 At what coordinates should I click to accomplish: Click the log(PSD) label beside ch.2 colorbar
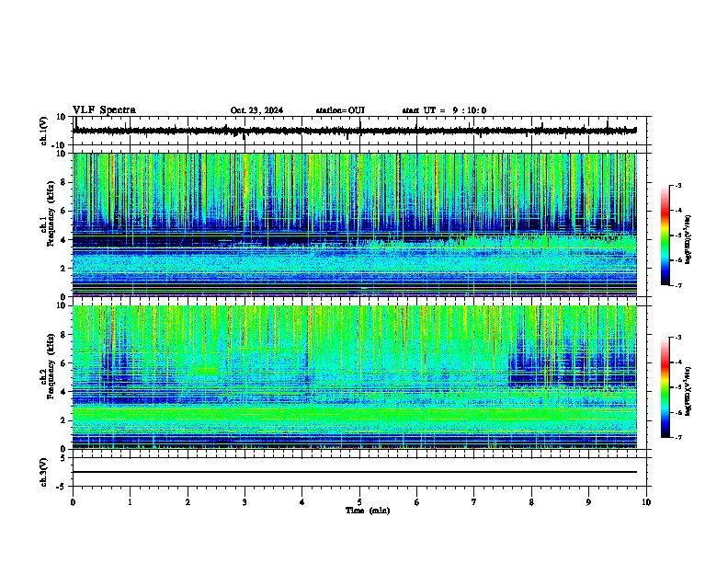[688, 391]
